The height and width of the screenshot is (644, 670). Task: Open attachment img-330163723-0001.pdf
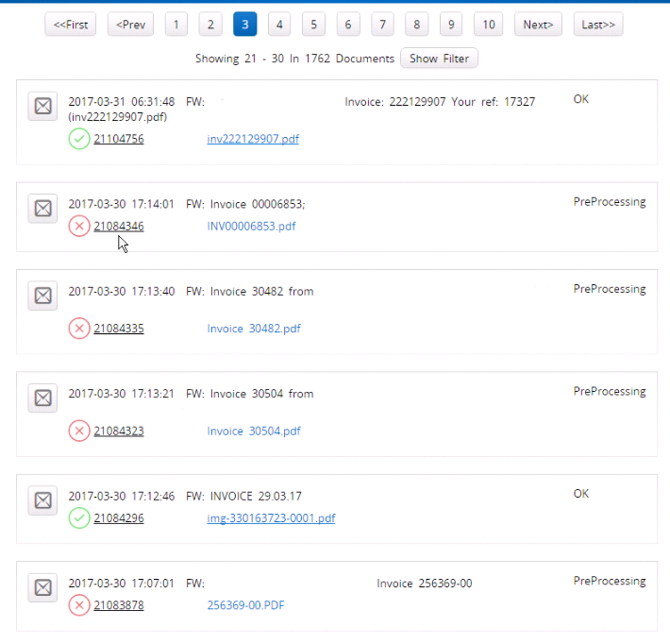(271, 518)
